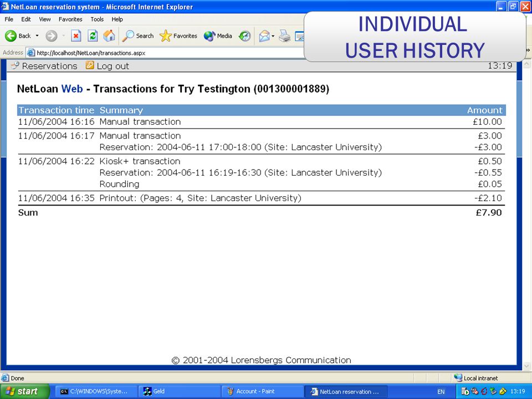Click the EN language indicator
This screenshot has height=399, width=532.
(x=441, y=392)
